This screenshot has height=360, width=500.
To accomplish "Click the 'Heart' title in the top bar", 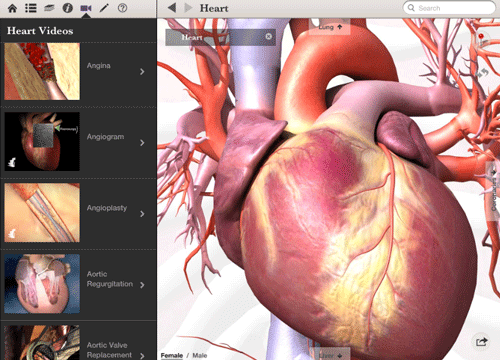I will (x=214, y=8).
